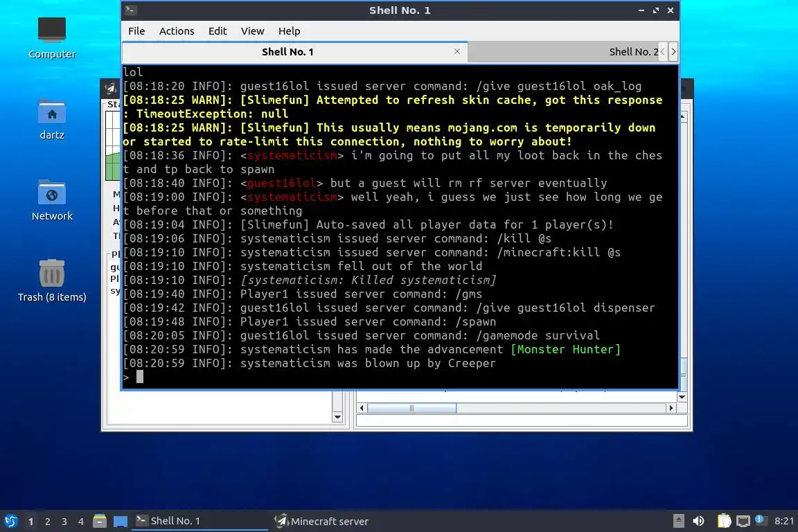
Task: Click the Minecraft server player list scroll down arrow
Action: click(337, 417)
